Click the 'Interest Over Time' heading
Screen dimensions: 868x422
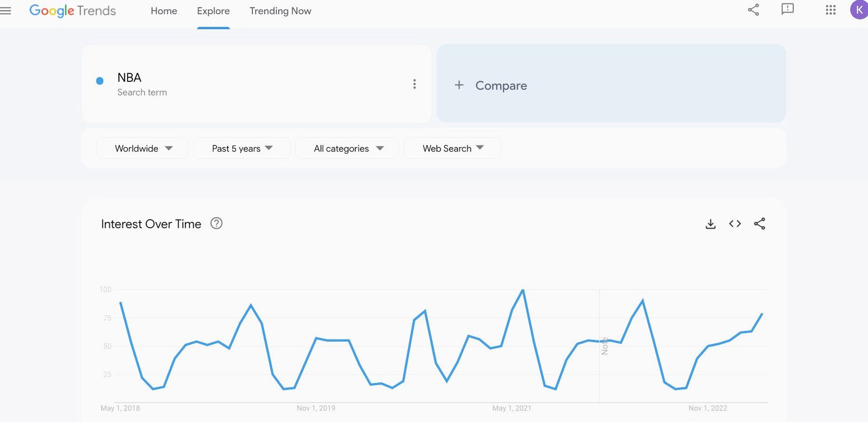click(x=151, y=224)
